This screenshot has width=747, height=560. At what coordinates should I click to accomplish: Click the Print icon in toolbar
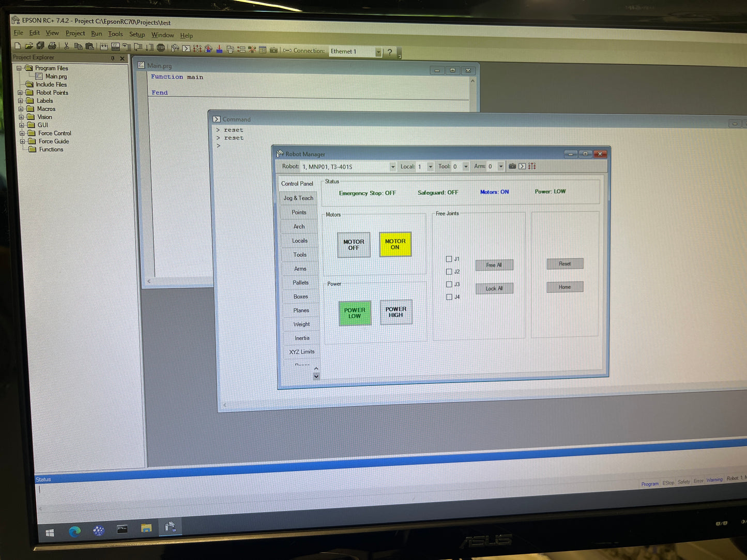[x=52, y=46]
